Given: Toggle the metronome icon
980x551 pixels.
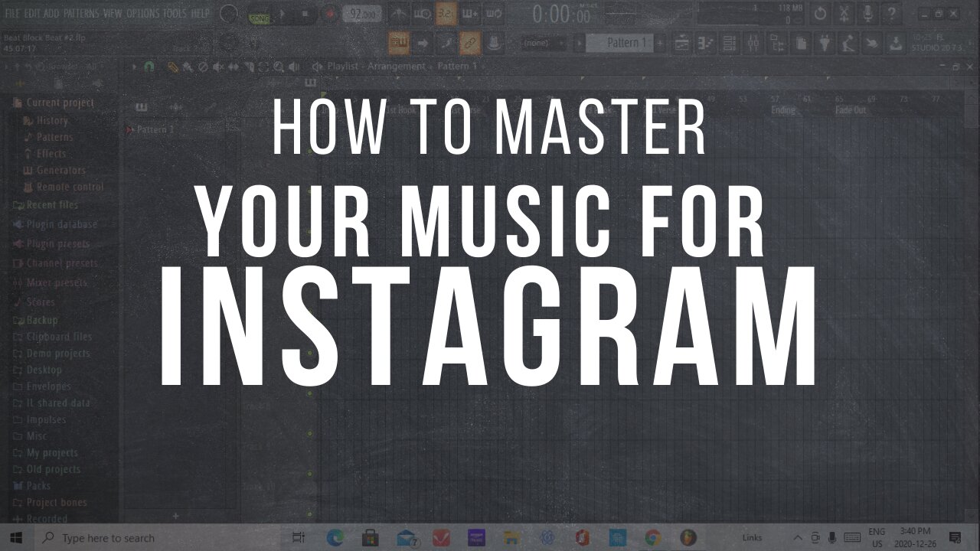Looking at the screenshot, I should pos(399,14).
